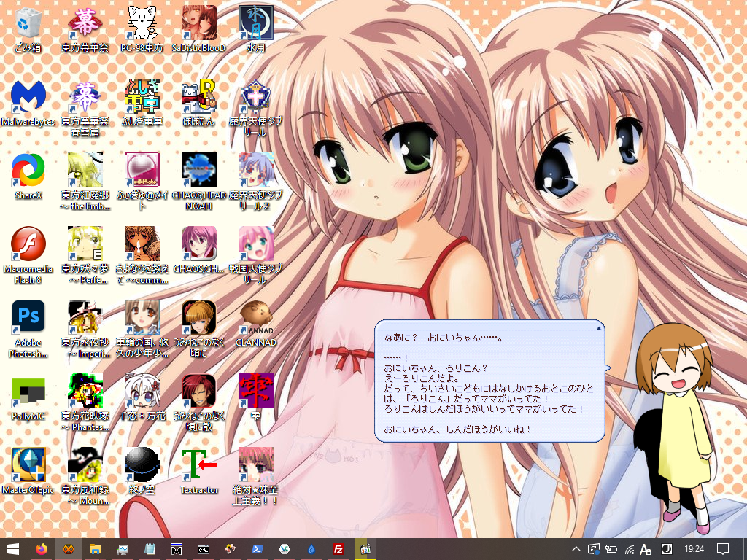Viewport: 747px width, 560px height.
Task: Select the 魔界天使ジブリール2 shortcut
Action: tap(256, 181)
